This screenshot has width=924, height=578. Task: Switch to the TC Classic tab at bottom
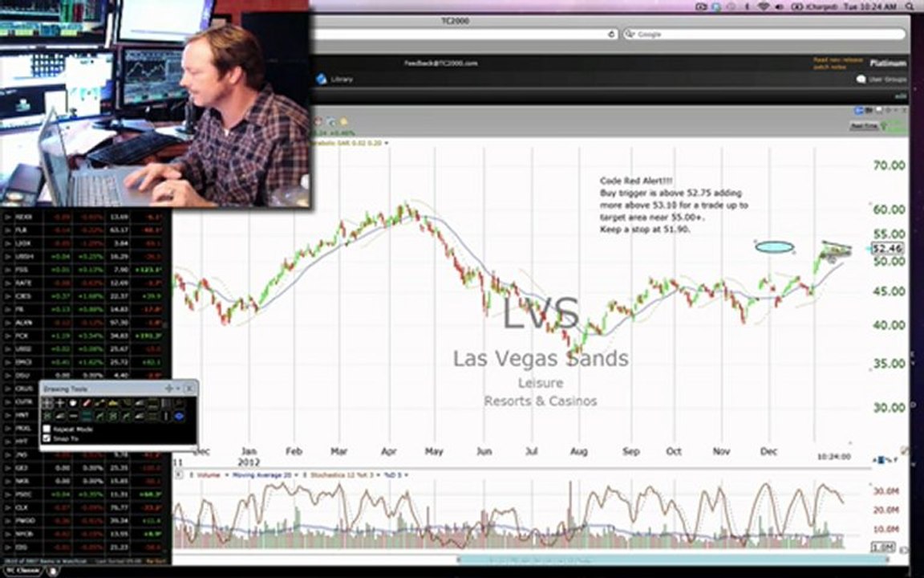[23, 570]
